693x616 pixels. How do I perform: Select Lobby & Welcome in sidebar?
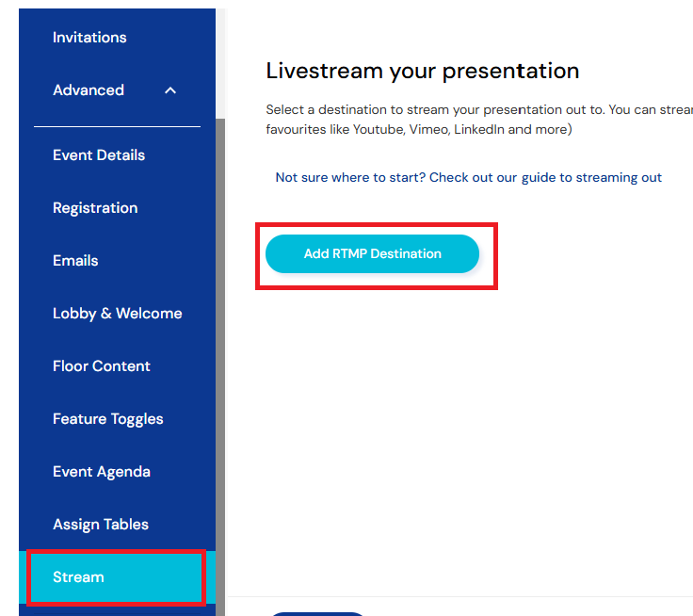[118, 314]
